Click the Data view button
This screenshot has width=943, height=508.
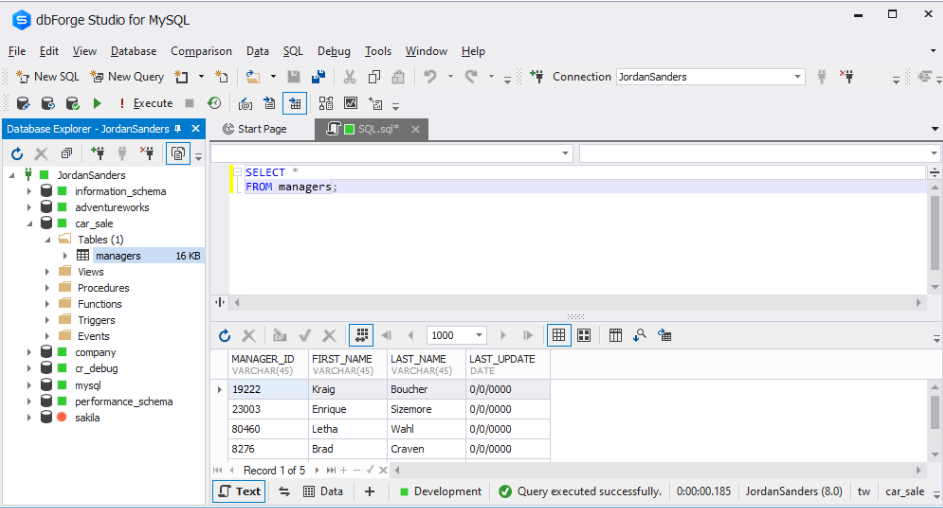coord(323,492)
